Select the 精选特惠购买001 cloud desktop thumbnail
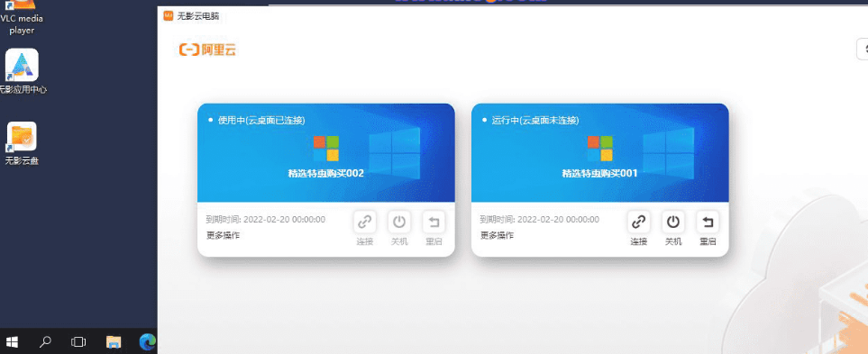 600,152
